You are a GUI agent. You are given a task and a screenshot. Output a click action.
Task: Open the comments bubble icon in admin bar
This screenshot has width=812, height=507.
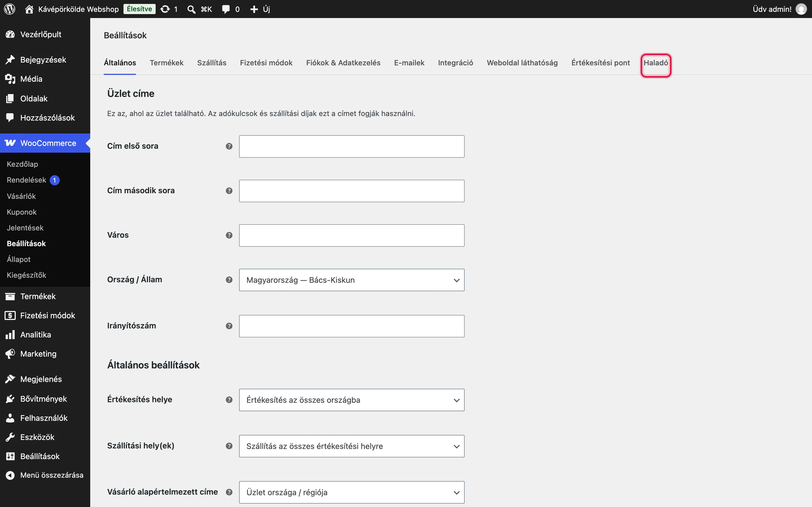coord(226,9)
